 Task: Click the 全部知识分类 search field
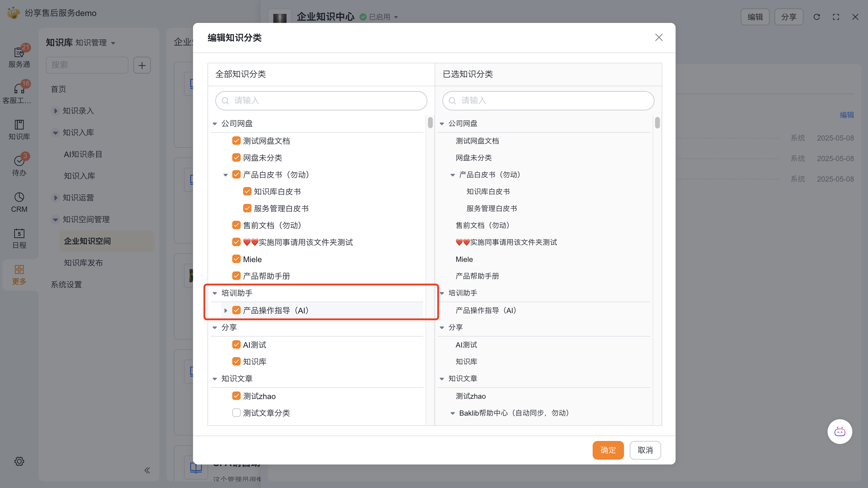point(321,100)
